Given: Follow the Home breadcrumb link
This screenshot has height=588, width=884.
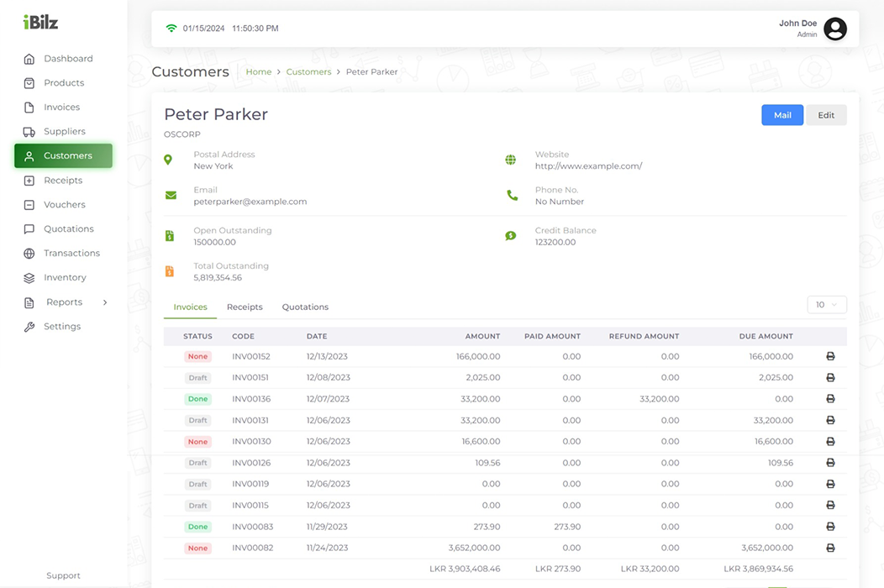Looking at the screenshot, I should pyautogui.click(x=258, y=72).
